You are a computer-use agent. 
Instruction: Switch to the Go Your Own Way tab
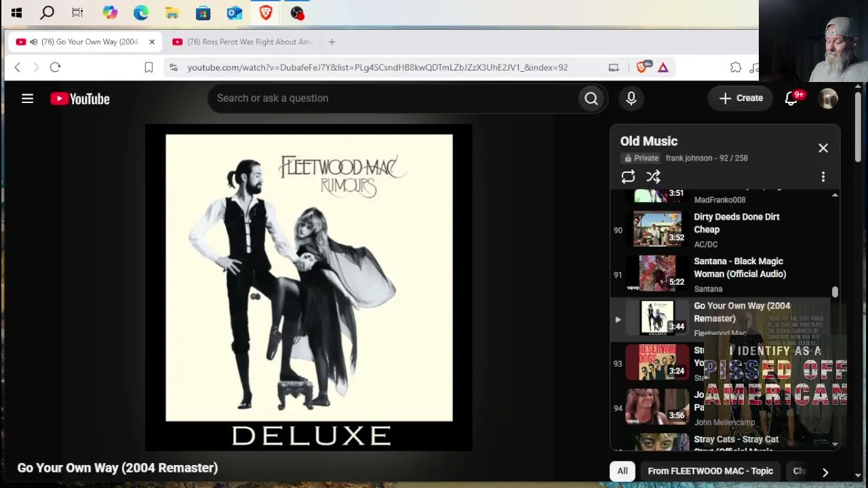point(85,42)
